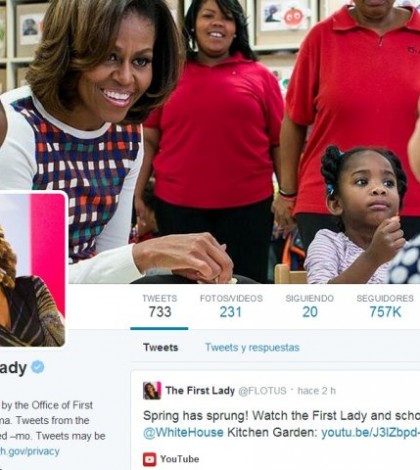This screenshot has height=470, width=420.
Task: Click the YouTube icon in the tweet
Action: [x=149, y=459]
